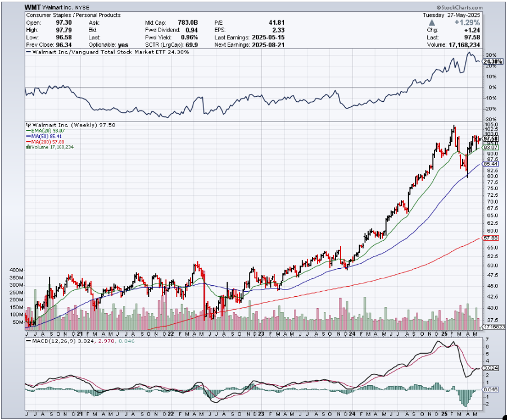Click the blue 85.41 tag on the price axis
507x420 pixels.
(491, 164)
